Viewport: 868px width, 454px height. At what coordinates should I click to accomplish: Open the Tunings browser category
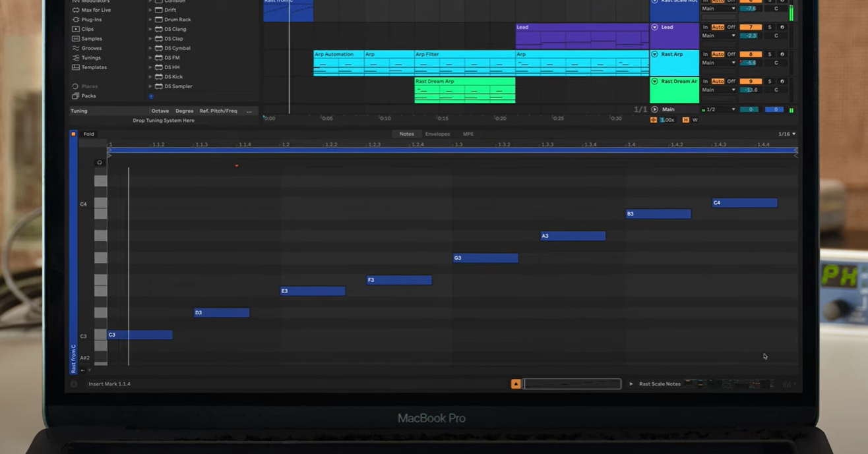pyautogui.click(x=86, y=58)
